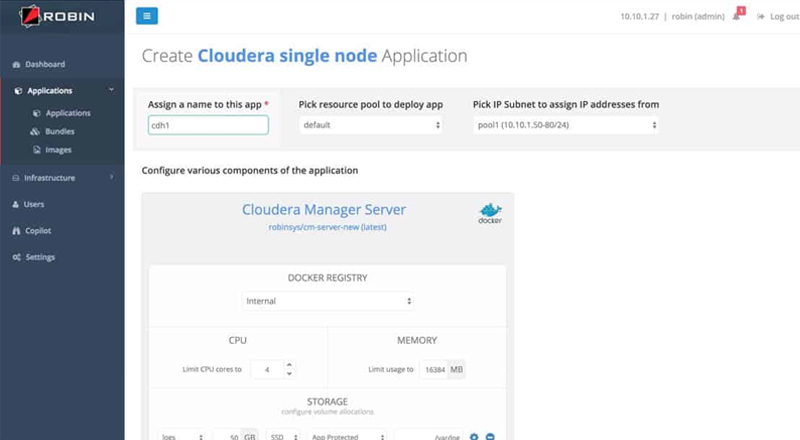Screen dimensions: 800x440
Task: Click the Cloudera Manager Server title link
Action: pyautogui.click(x=324, y=210)
